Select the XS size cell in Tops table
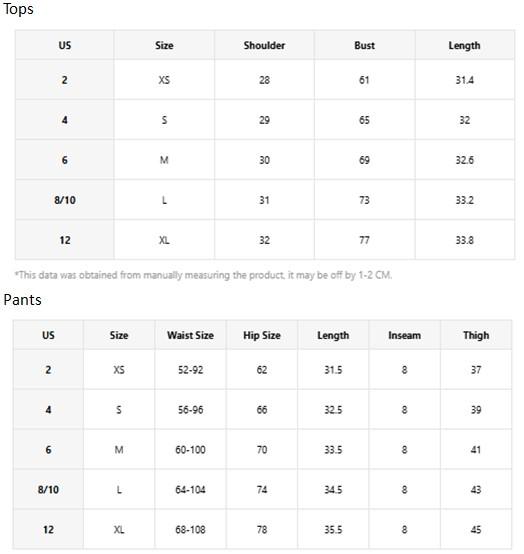524x554 pixels. 164,80
